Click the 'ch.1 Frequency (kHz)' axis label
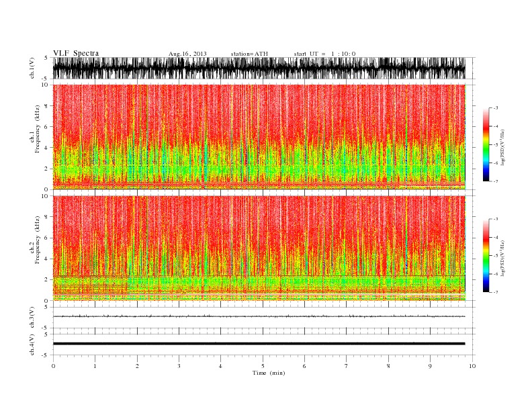This screenshot has width=532, height=411. coord(35,129)
